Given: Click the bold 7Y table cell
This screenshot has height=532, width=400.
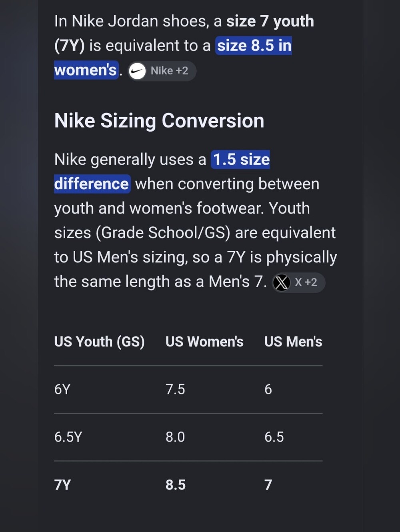Looking at the screenshot, I should pos(62,485).
